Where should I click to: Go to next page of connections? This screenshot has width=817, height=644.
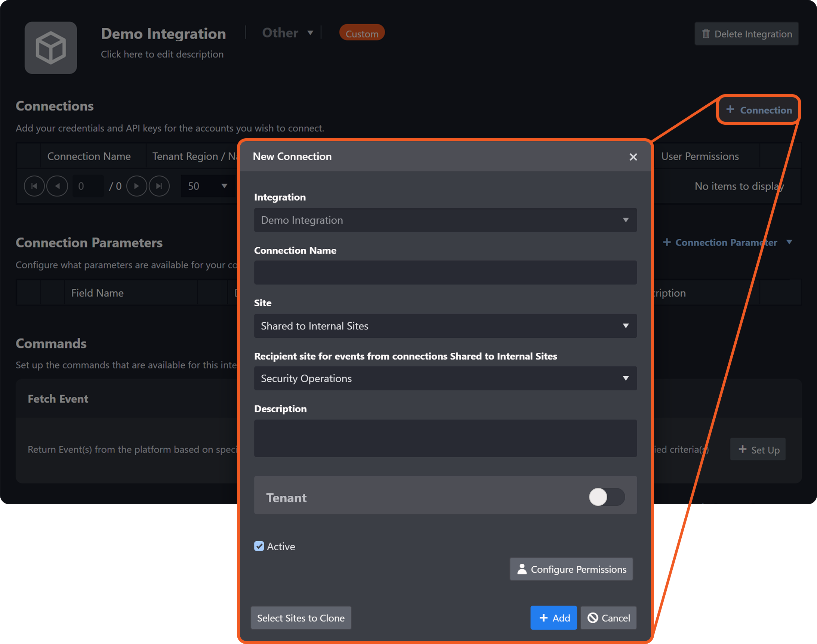[x=136, y=186]
